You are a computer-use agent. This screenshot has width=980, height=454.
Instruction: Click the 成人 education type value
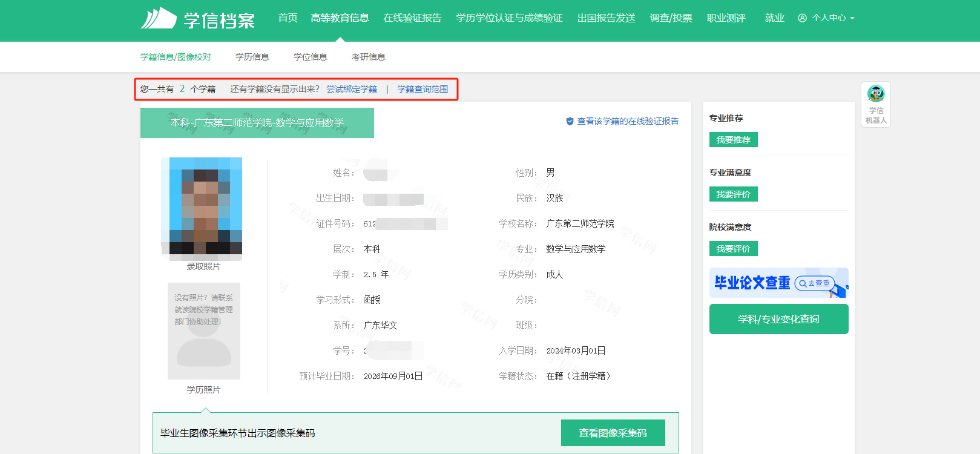[554, 274]
